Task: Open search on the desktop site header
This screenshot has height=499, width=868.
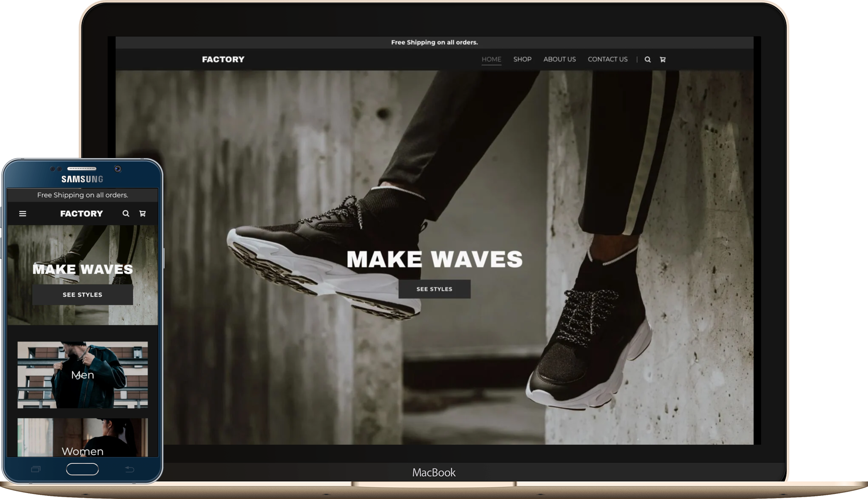Action: pos(647,59)
